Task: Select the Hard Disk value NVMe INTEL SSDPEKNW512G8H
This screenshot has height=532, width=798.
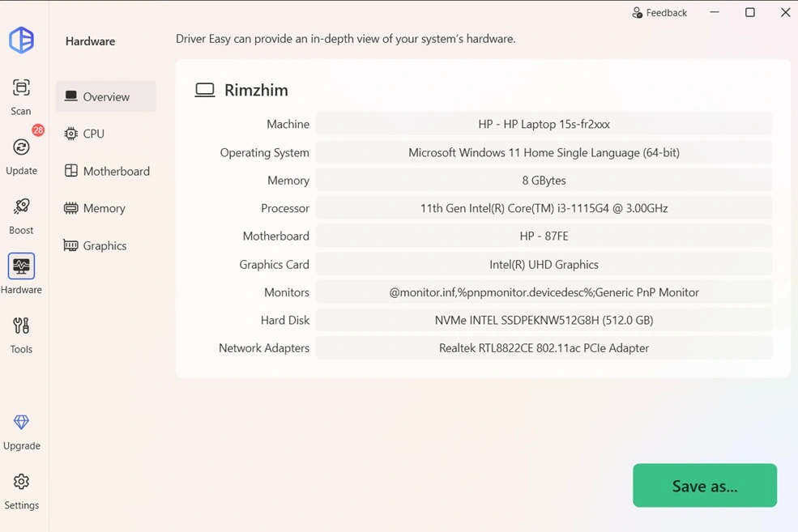Action: pos(544,320)
